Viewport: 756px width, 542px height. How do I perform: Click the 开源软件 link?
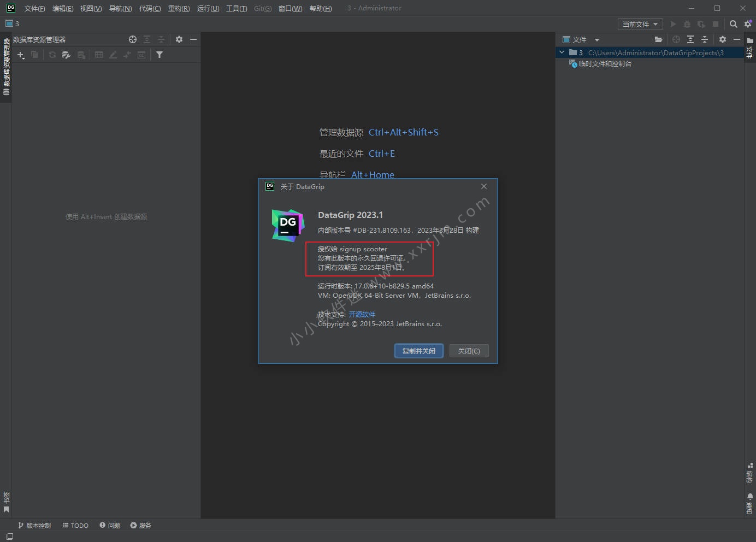(362, 314)
